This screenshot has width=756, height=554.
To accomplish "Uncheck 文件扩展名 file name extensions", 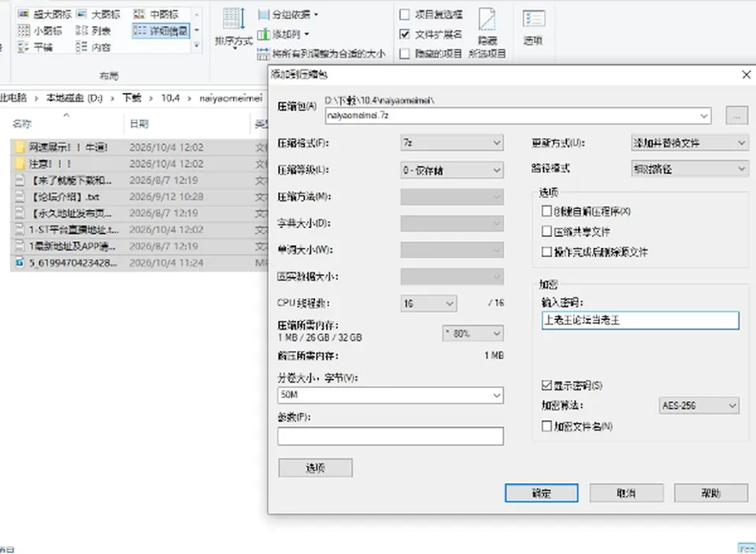I will (x=405, y=34).
